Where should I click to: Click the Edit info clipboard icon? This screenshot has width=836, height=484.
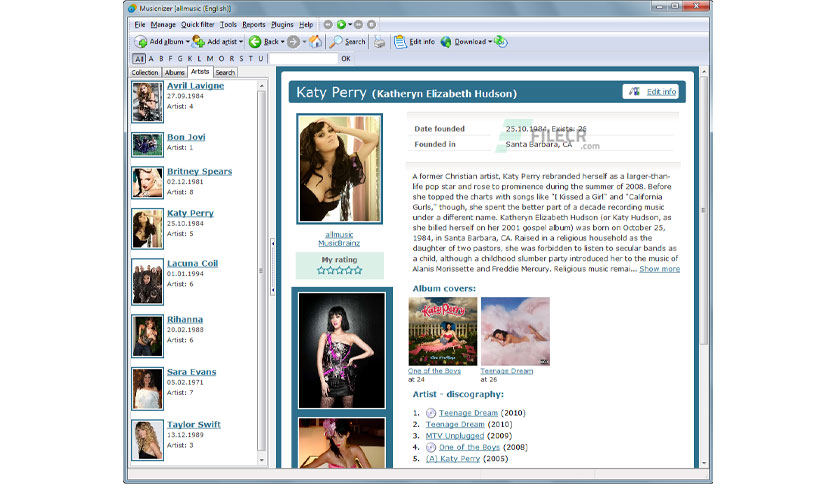[400, 42]
